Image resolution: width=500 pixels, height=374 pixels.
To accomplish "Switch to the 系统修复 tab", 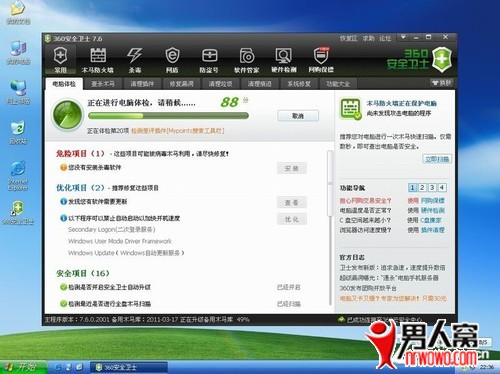I will coord(299,84).
